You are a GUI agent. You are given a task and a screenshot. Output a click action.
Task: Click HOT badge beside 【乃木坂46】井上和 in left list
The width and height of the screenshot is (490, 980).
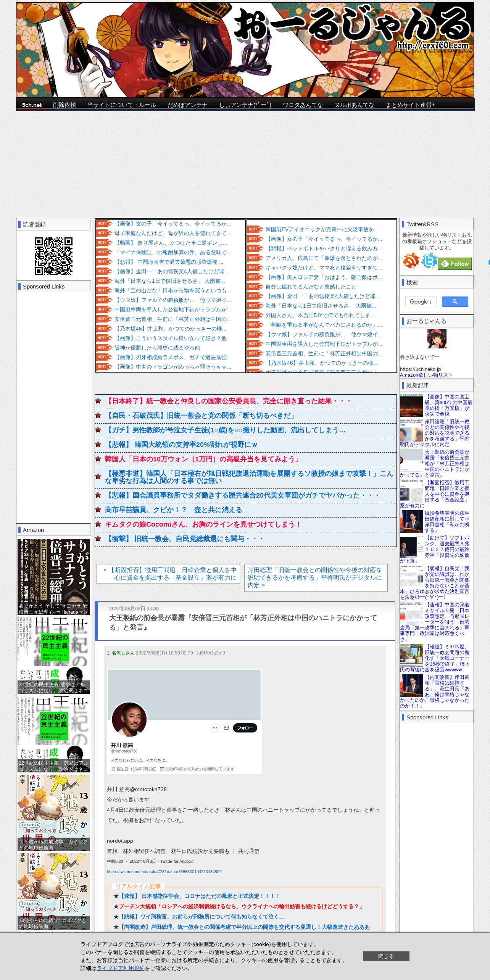[105, 329]
